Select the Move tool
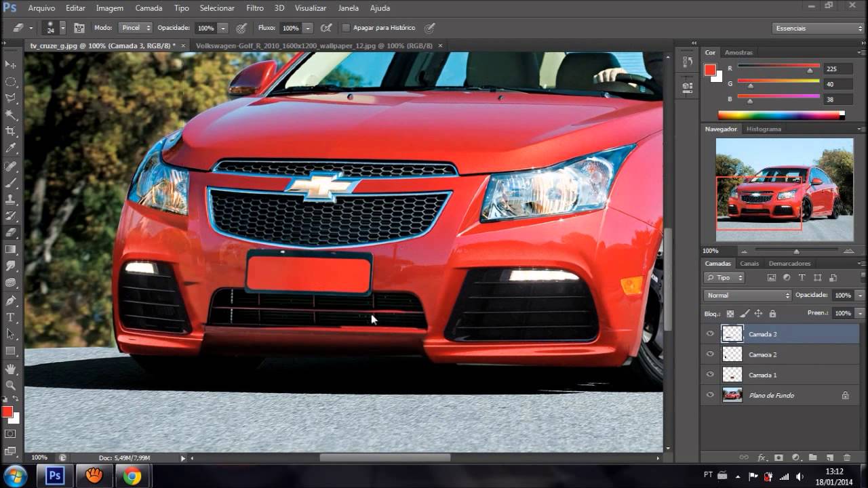 pos(11,64)
